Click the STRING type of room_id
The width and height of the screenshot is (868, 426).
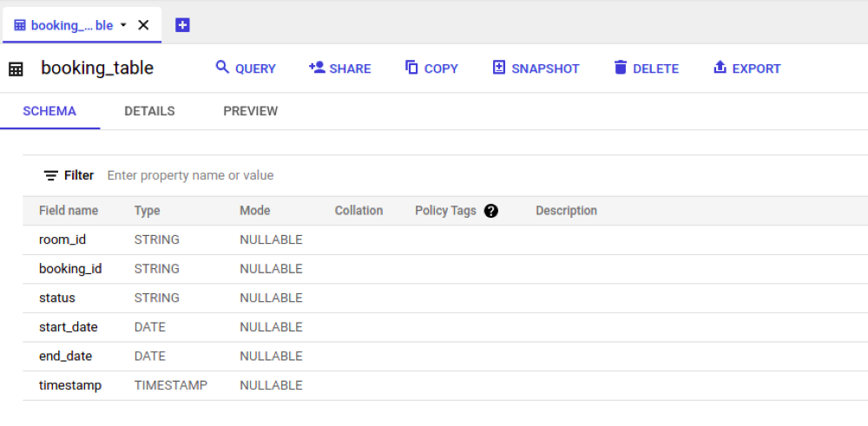pos(156,240)
